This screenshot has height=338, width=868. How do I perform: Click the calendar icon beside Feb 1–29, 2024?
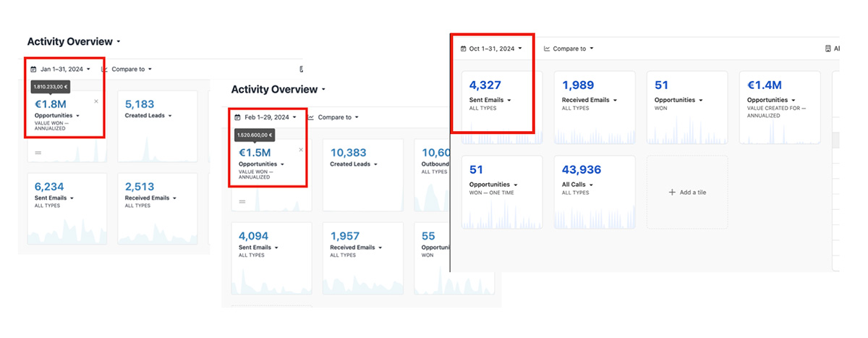238,117
